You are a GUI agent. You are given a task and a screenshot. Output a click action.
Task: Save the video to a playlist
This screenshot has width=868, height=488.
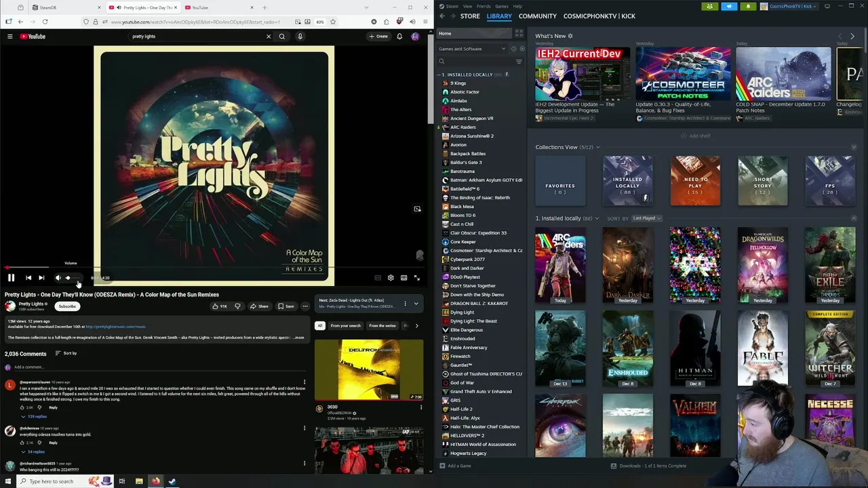(x=286, y=306)
